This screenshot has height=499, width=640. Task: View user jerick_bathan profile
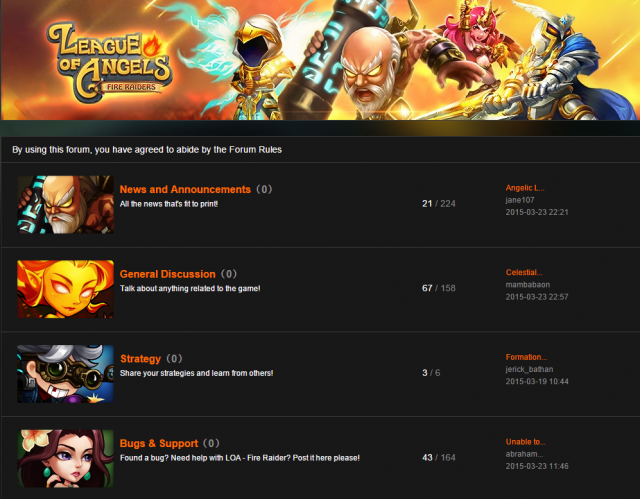point(529,369)
